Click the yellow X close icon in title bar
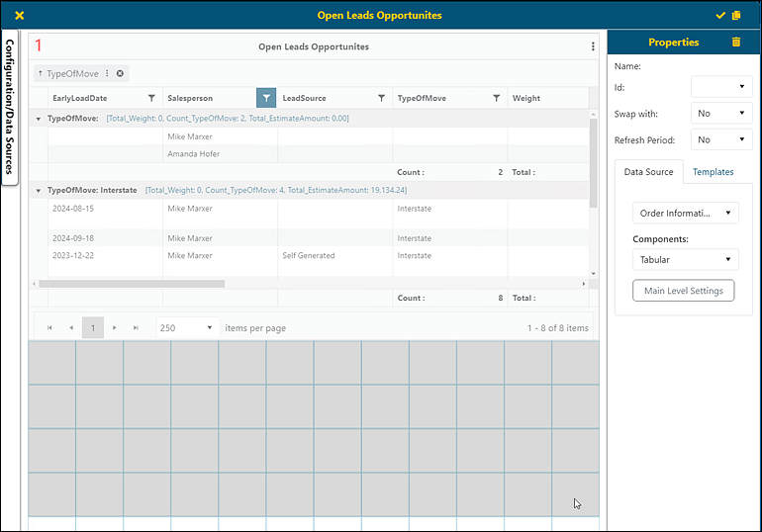This screenshot has height=532, width=762. pos(19,15)
